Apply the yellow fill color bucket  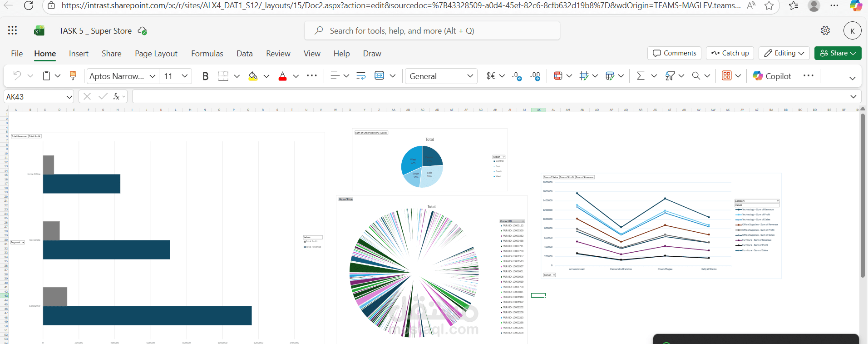(253, 76)
